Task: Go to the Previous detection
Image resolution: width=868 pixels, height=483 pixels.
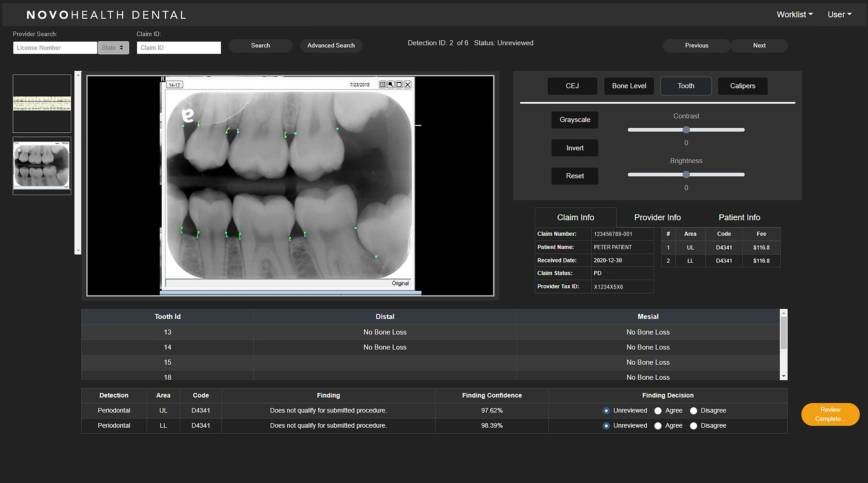Action: pos(696,46)
